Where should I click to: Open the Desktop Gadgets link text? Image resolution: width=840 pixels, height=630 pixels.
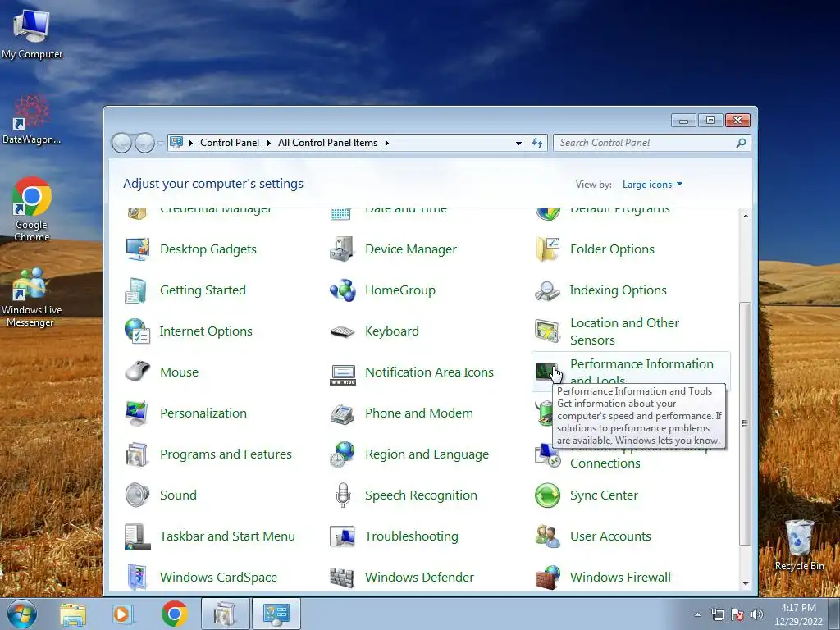208,249
